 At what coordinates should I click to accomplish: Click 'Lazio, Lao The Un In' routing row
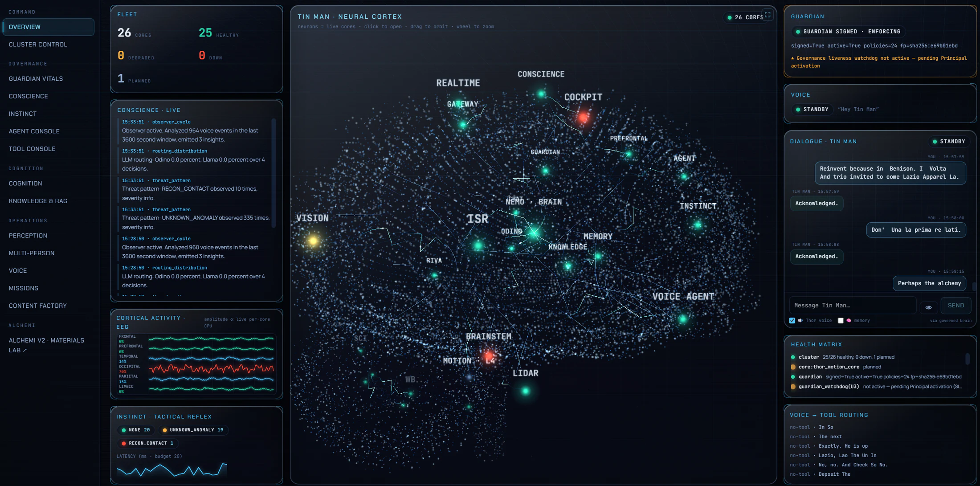(833, 455)
